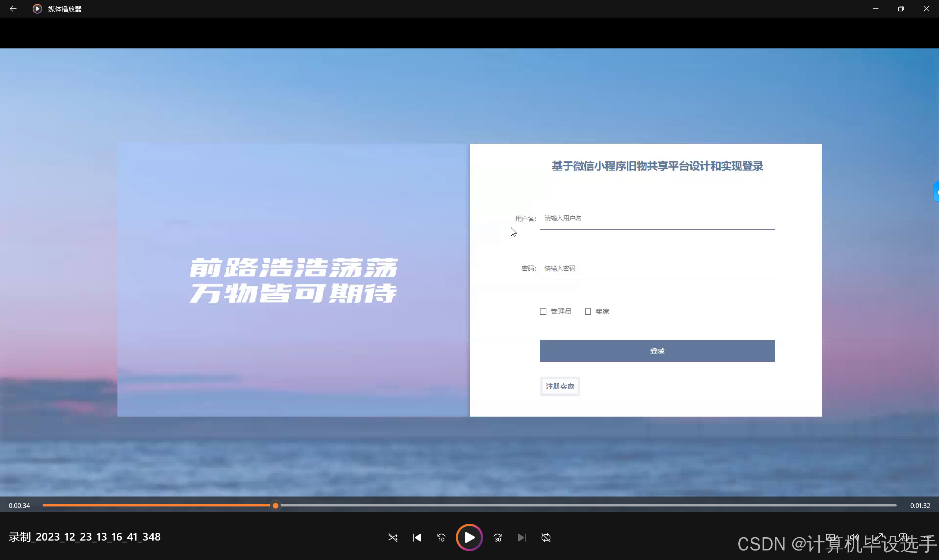Skip back 10 seconds
939x560 pixels.
point(441,537)
